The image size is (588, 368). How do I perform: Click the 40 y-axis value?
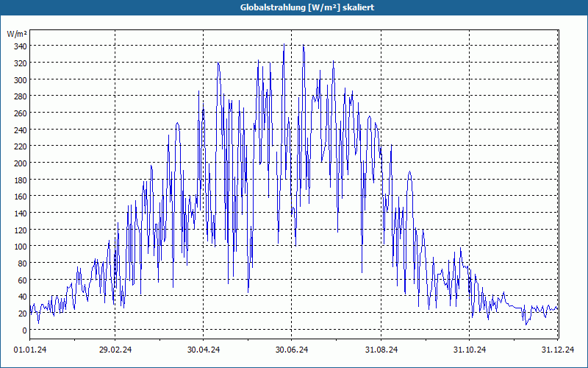pos(23,297)
